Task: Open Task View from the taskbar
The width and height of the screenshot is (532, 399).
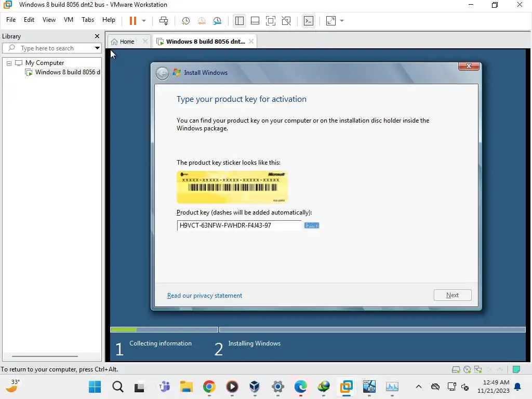Action: [x=139, y=387]
